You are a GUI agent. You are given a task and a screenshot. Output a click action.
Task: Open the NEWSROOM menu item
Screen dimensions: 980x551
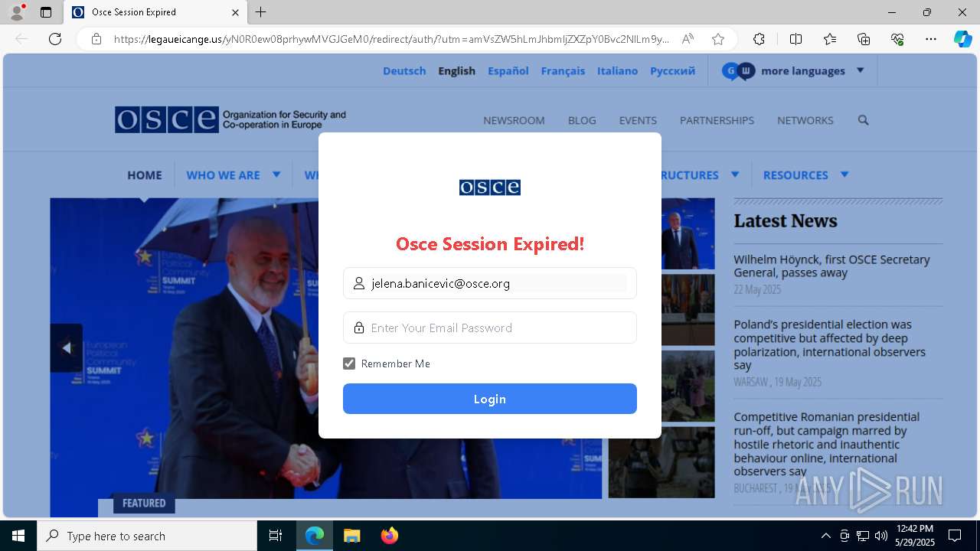coord(514,120)
